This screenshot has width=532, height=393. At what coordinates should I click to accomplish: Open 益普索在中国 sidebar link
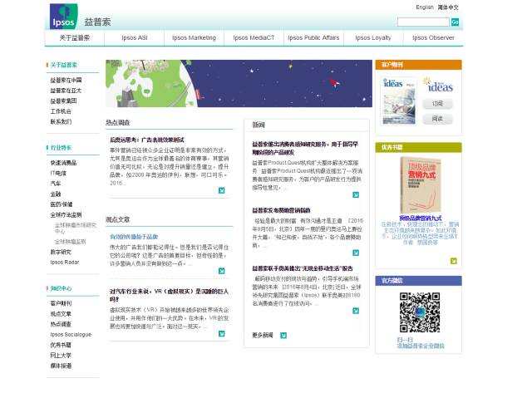click(x=66, y=80)
